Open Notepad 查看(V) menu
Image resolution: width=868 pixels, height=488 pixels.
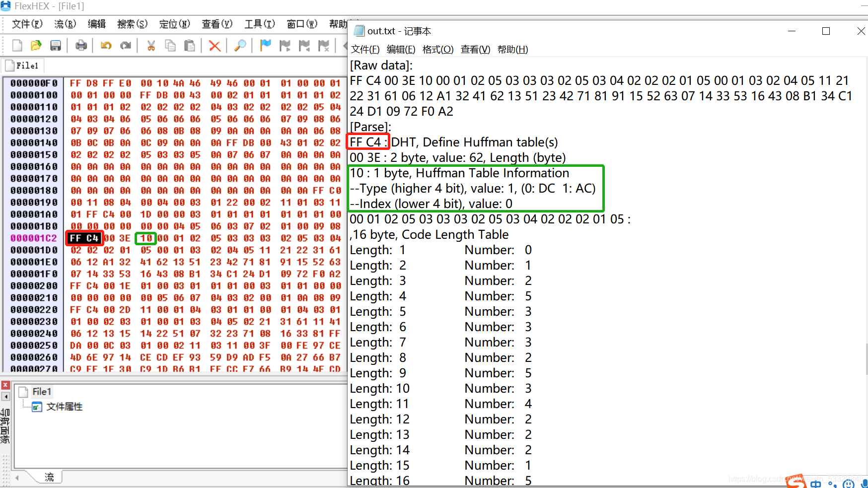[475, 49]
